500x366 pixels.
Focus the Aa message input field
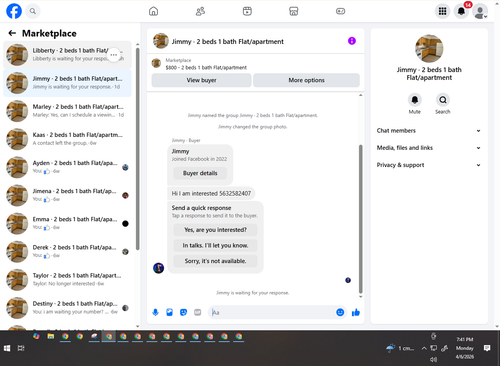click(272, 312)
